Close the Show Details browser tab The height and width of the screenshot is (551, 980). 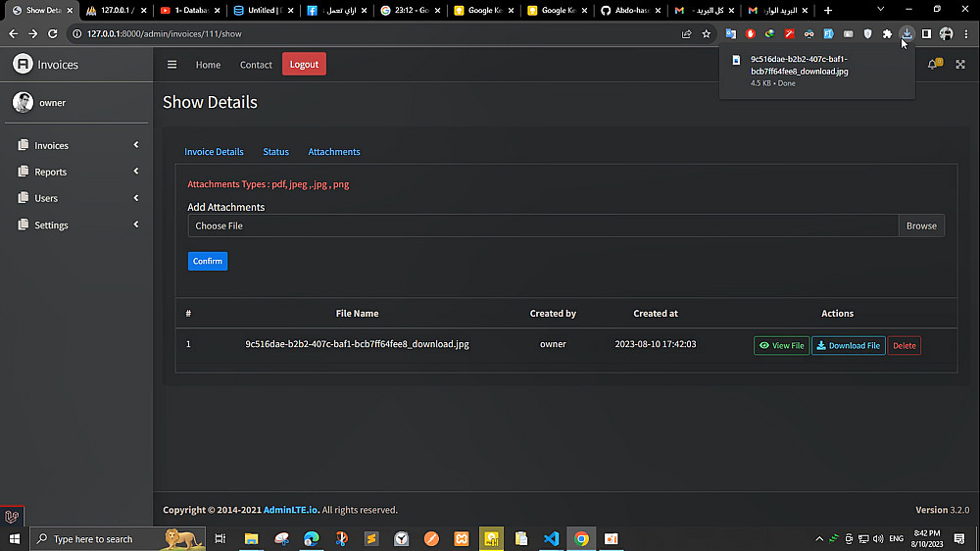(x=70, y=11)
